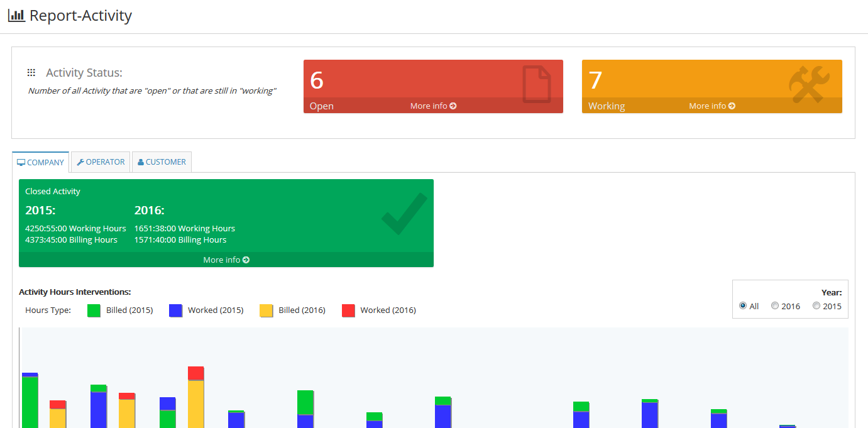Click the 'Closed Activity' card title
Screen dimensions: 868x428
(53, 191)
